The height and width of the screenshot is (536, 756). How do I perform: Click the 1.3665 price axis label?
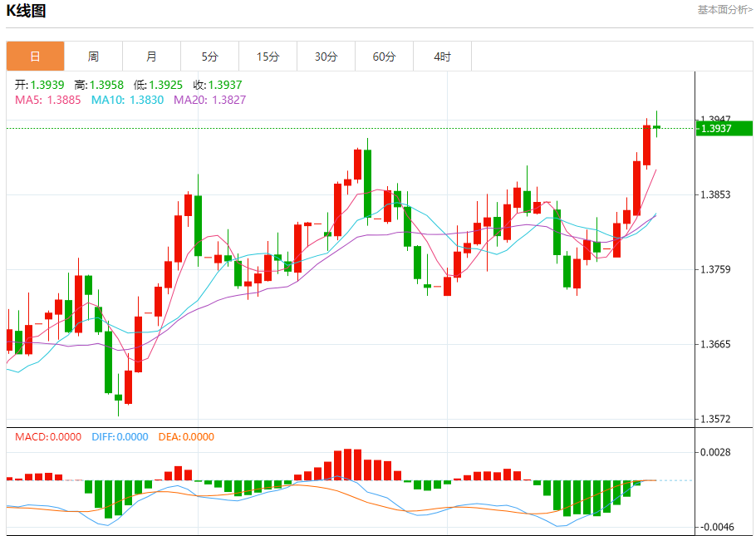(x=715, y=345)
